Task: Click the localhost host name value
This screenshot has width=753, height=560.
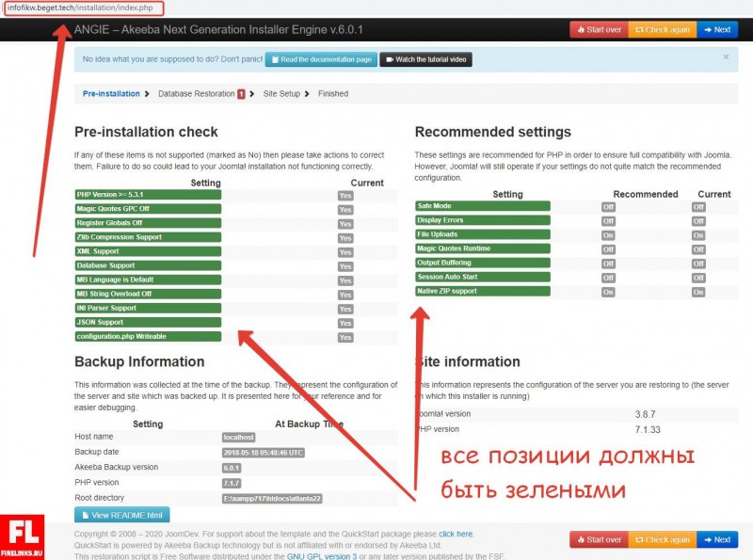Action: (239, 437)
